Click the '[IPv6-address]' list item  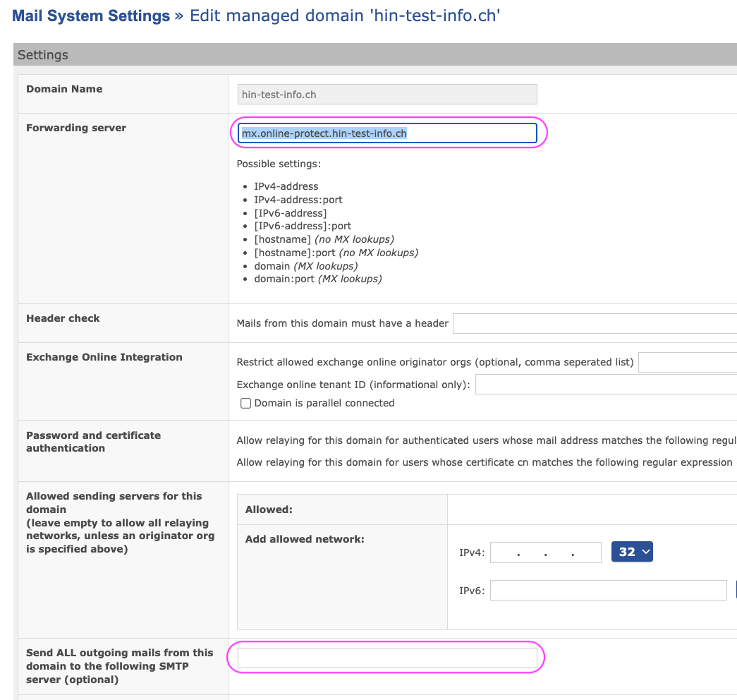pyautogui.click(x=291, y=212)
